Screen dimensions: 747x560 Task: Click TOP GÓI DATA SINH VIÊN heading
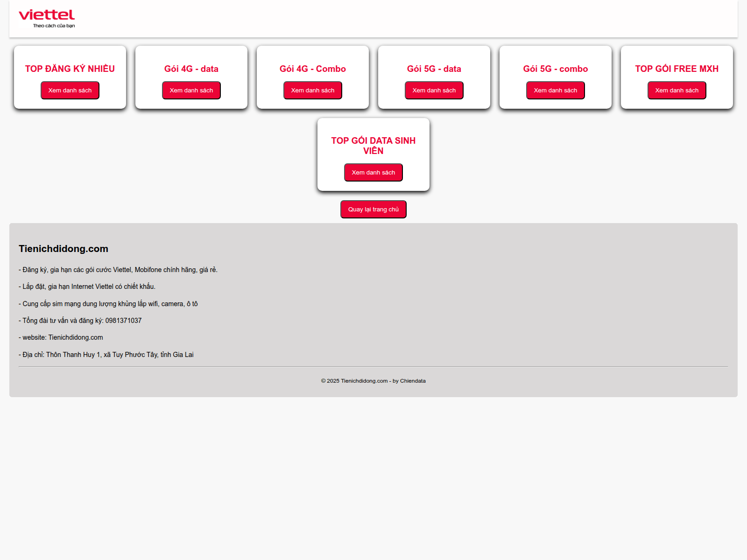coord(373,146)
